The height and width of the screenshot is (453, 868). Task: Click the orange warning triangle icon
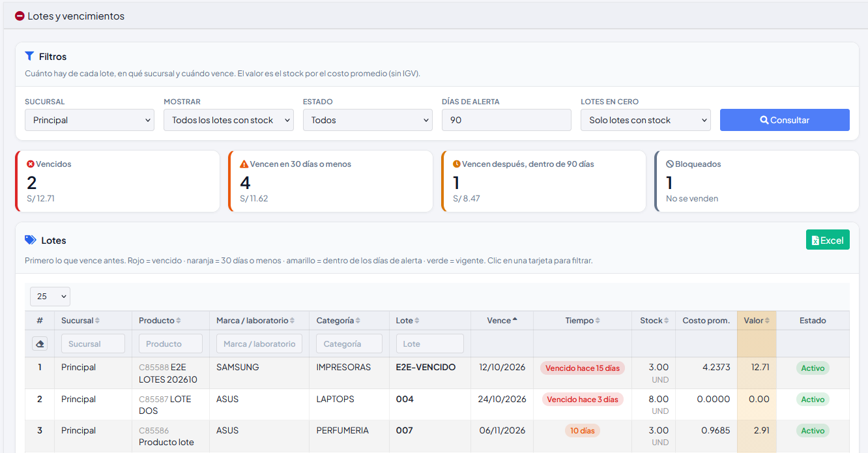pyautogui.click(x=244, y=164)
